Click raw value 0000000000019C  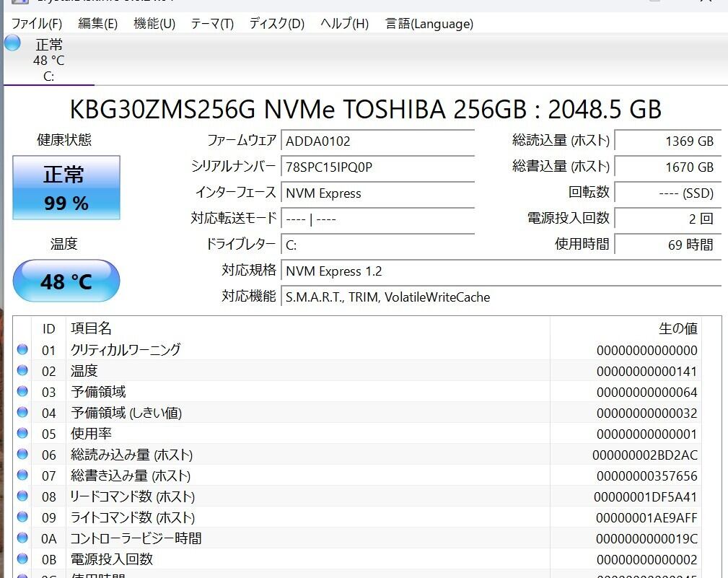coord(646,538)
